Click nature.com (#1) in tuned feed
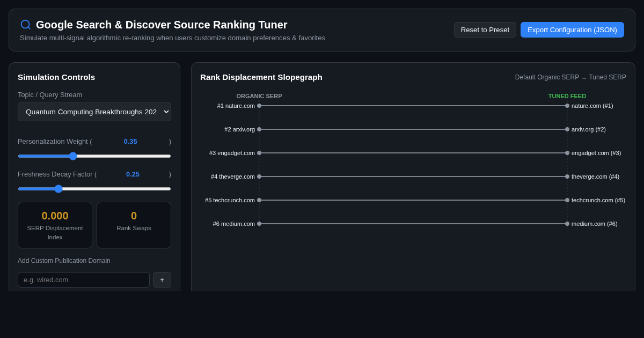644x338 pixels. pos(592,106)
